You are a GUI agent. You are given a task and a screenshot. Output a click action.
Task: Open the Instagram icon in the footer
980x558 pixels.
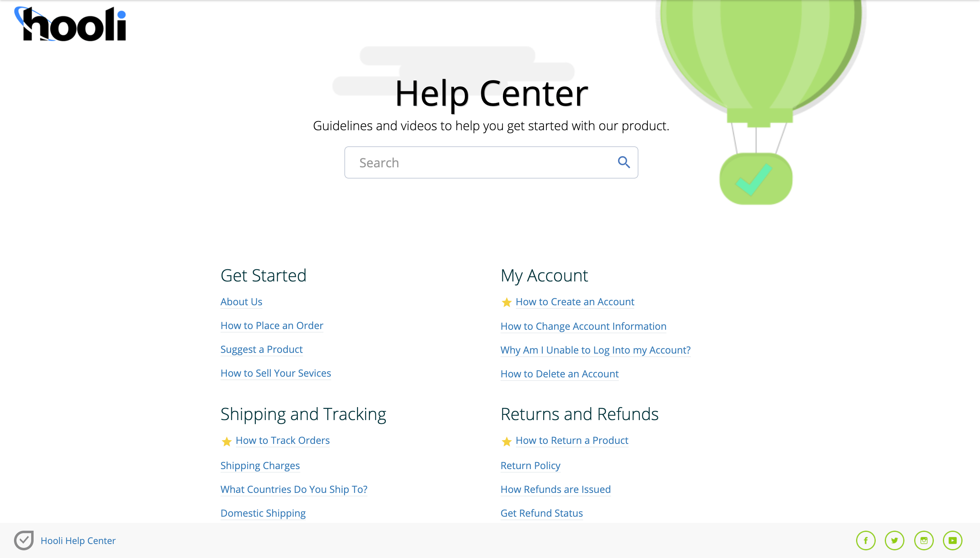click(924, 540)
